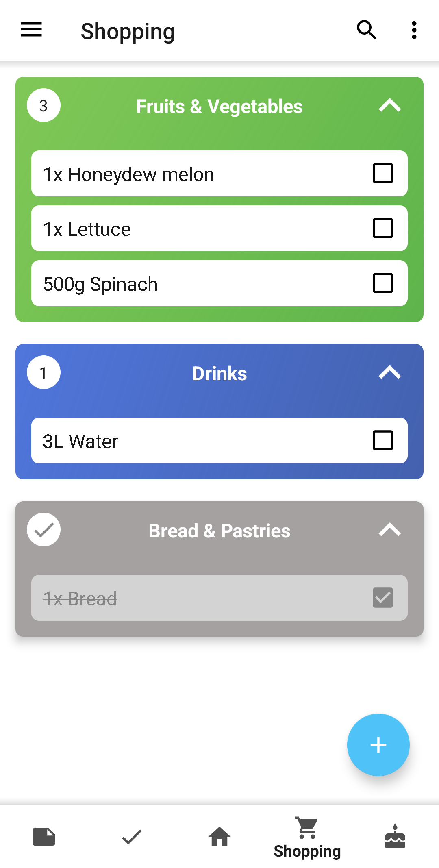The image size is (439, 868).
Task: Collapse Bread & Pastries group
Action: point(389,530)
